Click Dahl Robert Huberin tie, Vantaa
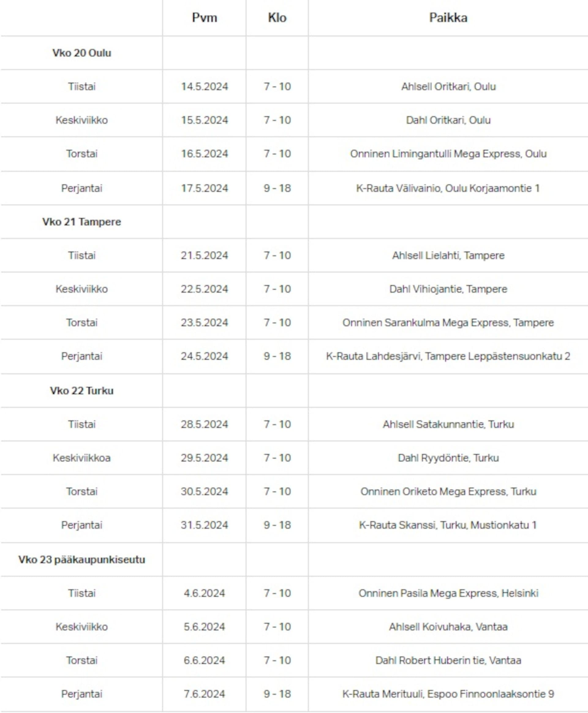Viewport: 588px width, 713px height. [448, 660]
